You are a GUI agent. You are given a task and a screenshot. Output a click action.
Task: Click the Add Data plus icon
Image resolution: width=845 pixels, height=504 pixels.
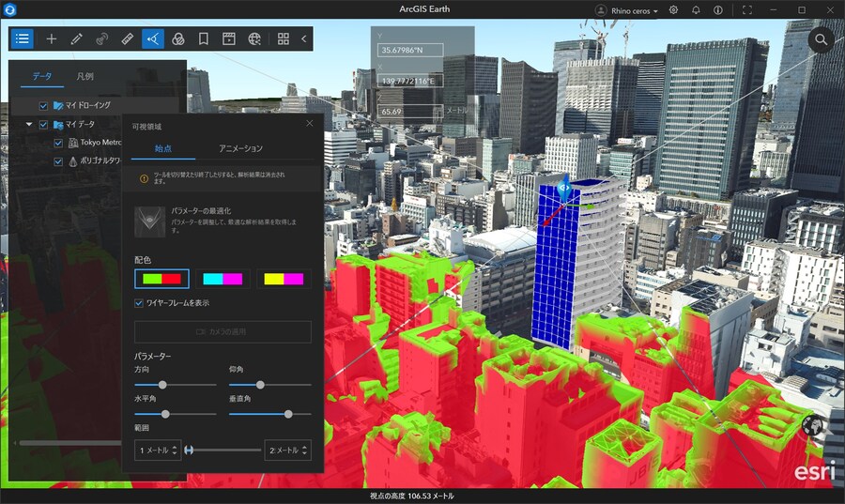[52, 39]
